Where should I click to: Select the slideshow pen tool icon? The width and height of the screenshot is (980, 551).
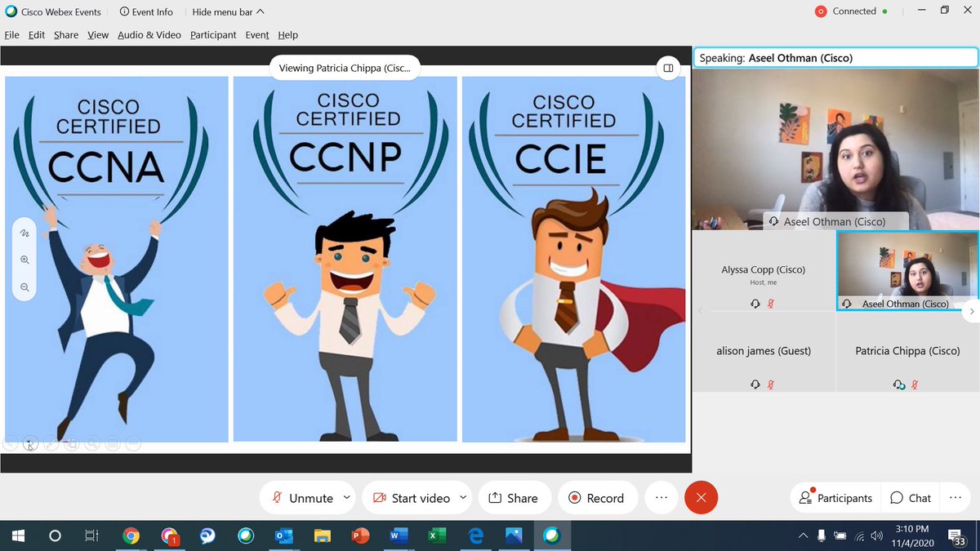click(51, 443)
